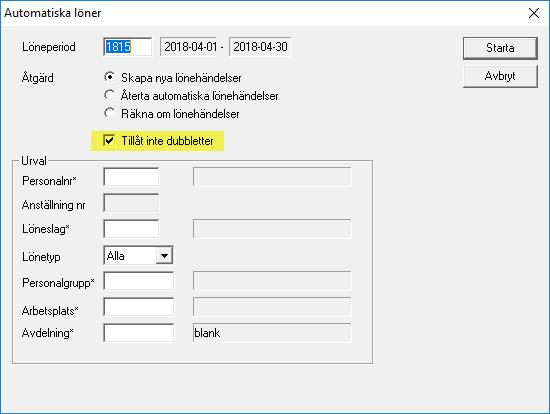Image resolution: width=550 pixels, height=414 pixels.
Task: Close the Automatiska löner dialog
Action: point(534,13)
